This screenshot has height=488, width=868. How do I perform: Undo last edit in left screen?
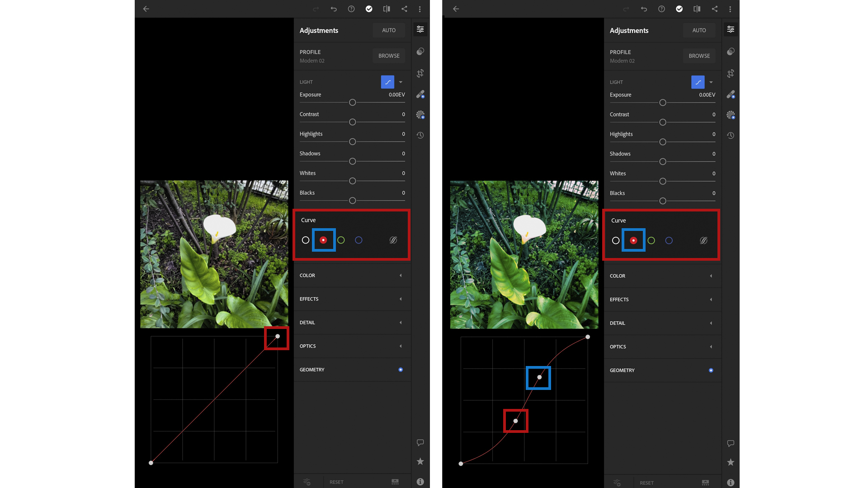point(334,9)
